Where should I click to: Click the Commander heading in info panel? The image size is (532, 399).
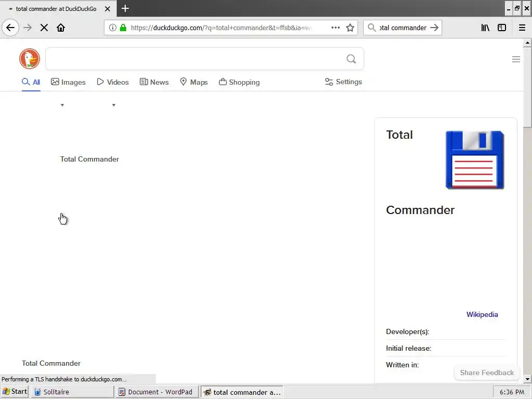pos(420,210)
